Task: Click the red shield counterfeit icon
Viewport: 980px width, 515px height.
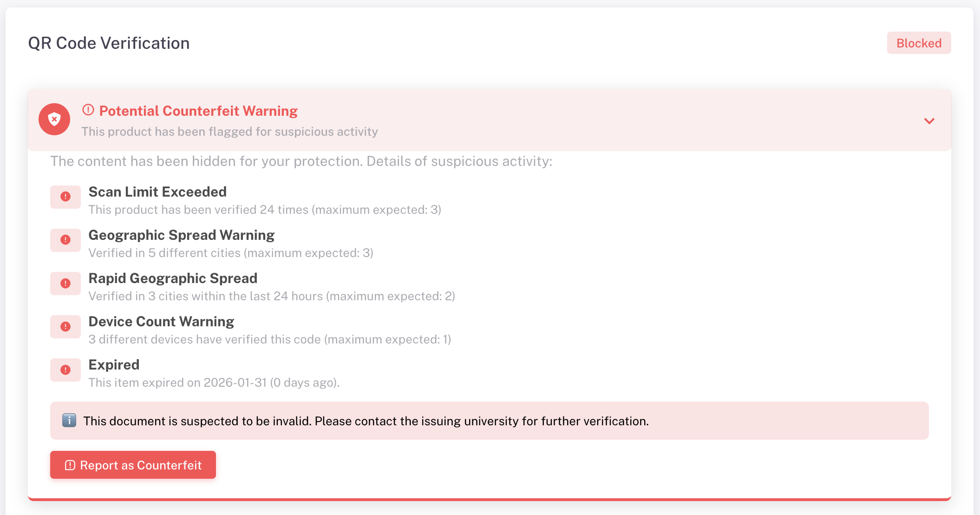Action: [x=54, y=119]
